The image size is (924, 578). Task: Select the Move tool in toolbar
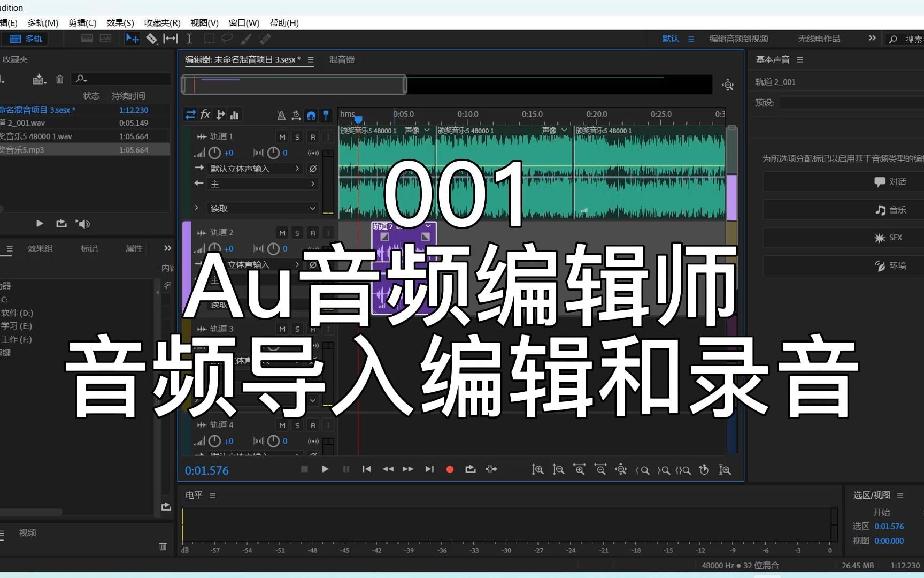tap(132, 39)
